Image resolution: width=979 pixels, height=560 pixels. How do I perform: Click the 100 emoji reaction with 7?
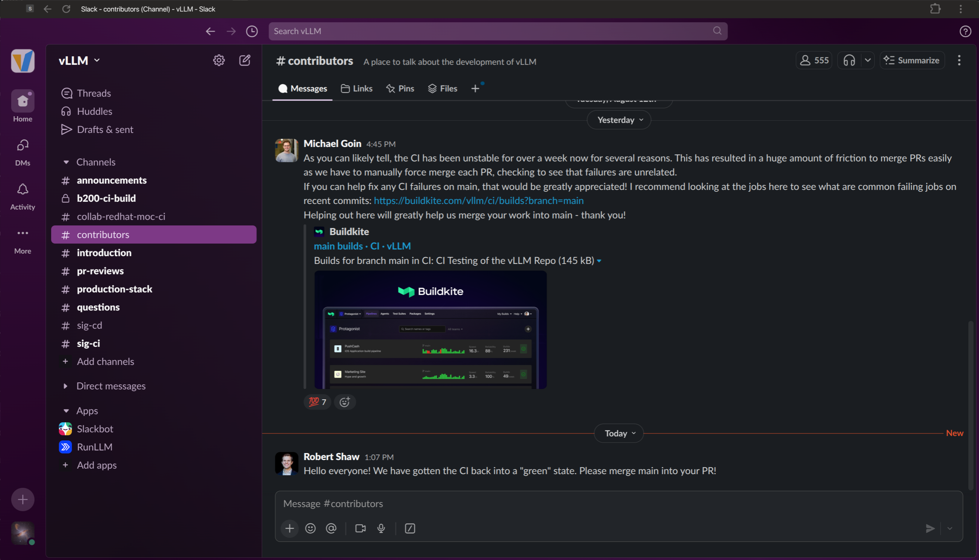coord(317,402)
